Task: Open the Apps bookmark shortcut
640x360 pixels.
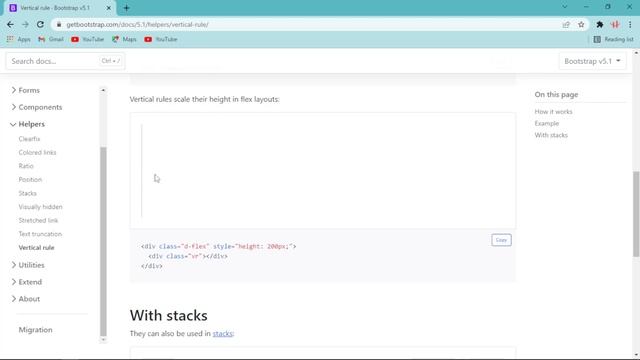Action: 18,39
